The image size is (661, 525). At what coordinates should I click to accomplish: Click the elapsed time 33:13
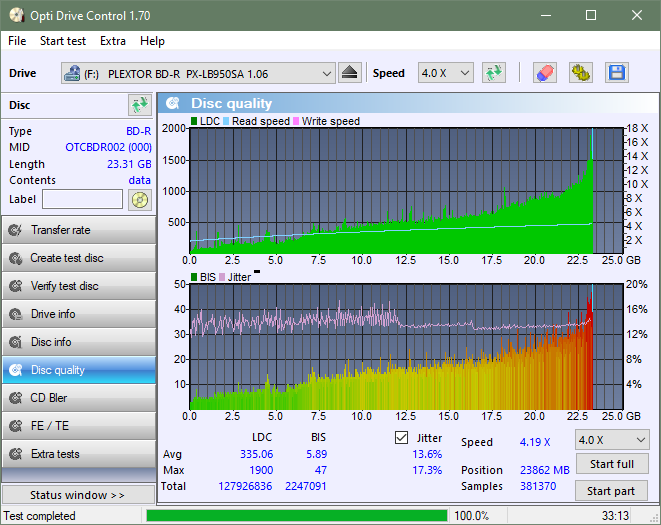pyautogui.click(x=615, y=516)
